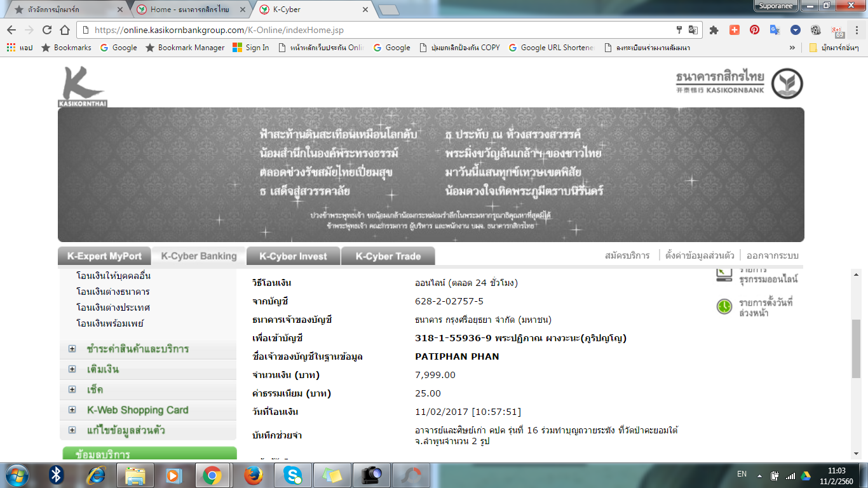Expand the K-Web Shopping Card section

72,410
